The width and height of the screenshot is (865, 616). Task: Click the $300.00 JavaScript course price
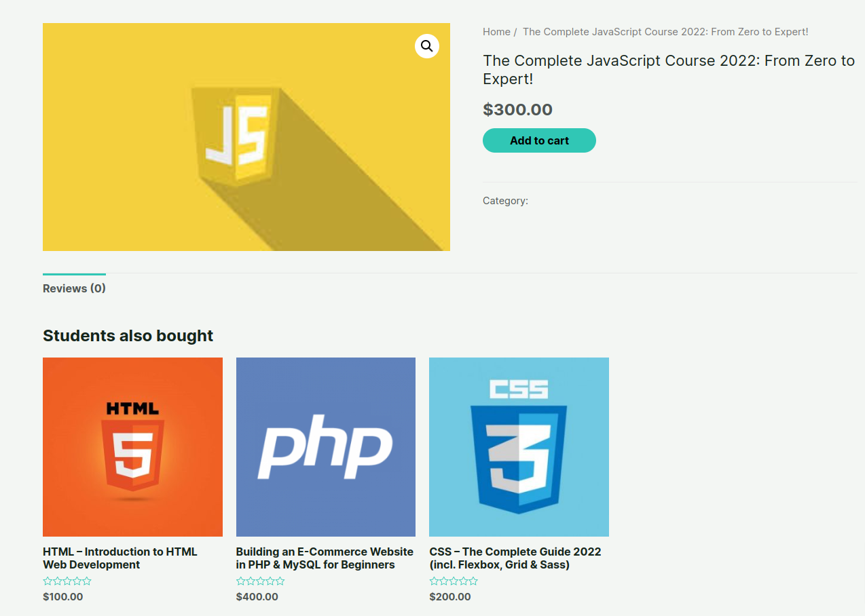coord(517,110)
